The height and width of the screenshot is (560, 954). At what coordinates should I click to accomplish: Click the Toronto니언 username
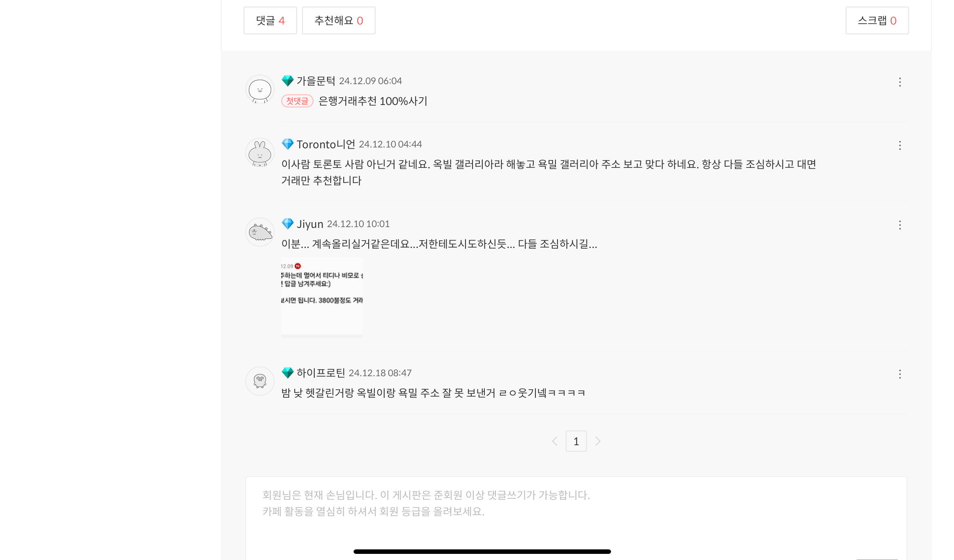coord(326,144)
